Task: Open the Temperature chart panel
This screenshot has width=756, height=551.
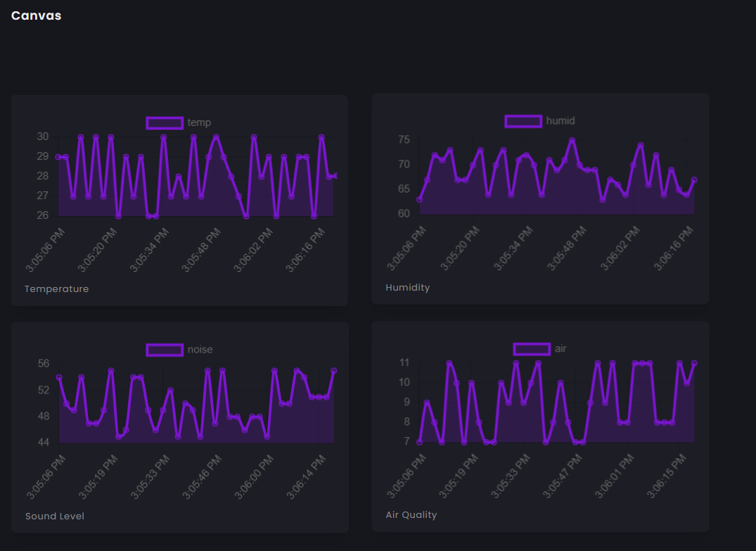Action: pyautogui.click(x=179, y=199)
